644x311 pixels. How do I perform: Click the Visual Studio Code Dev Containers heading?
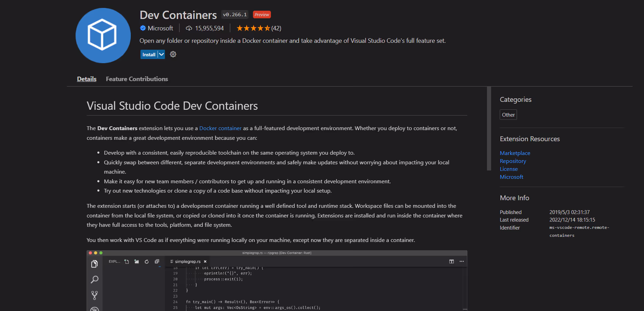coord(172,106)
